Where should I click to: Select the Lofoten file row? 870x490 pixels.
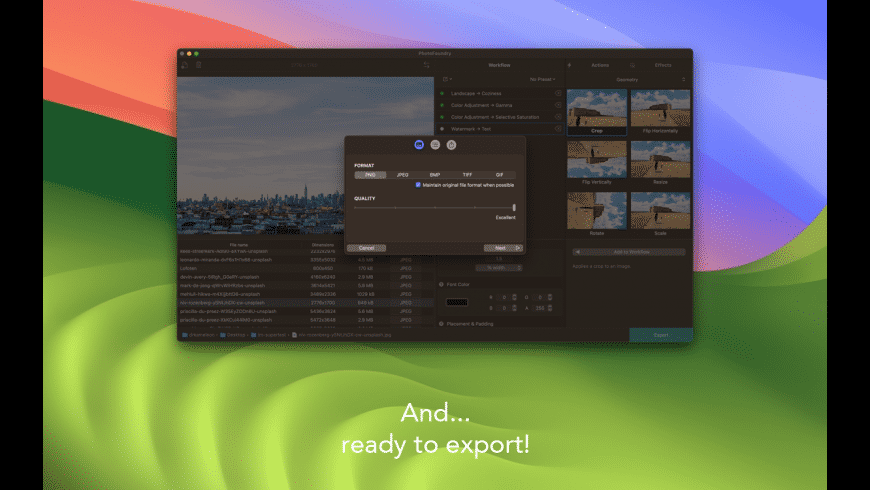(305, 268)
